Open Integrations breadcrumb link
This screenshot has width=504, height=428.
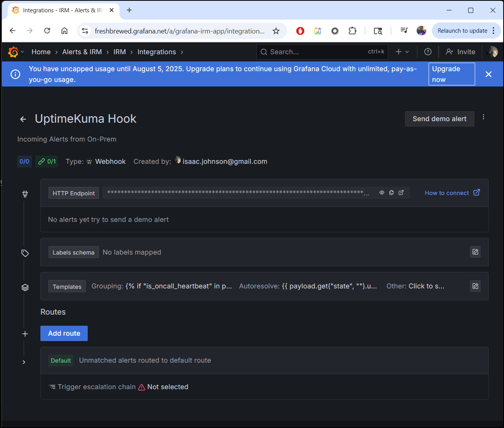point(157,52)
